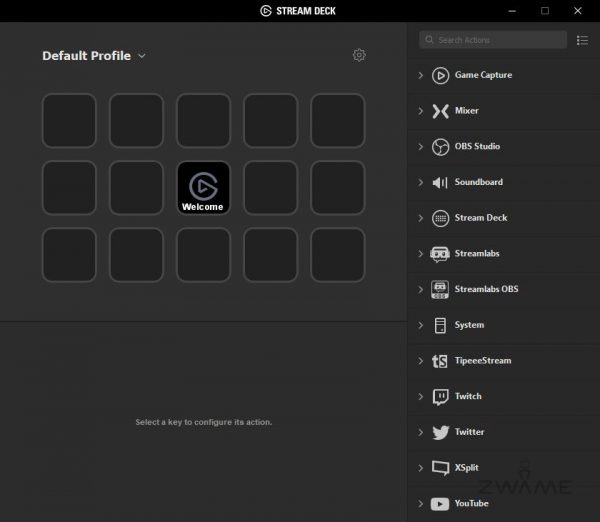Image resolution: width=600 pixels, height=522 pixels.
Task: Select the Game Capture label
Action: pos(483,75)
